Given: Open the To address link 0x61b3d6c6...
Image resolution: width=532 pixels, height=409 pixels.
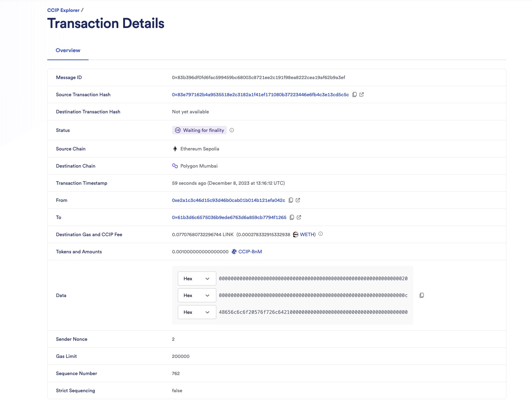Looking at the screenshot, I should coord(229,217).
